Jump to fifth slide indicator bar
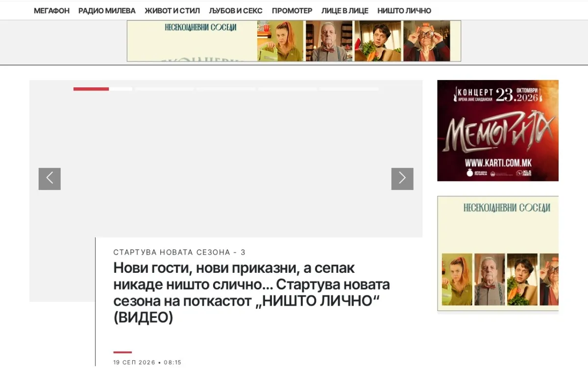 coord(349,89)
